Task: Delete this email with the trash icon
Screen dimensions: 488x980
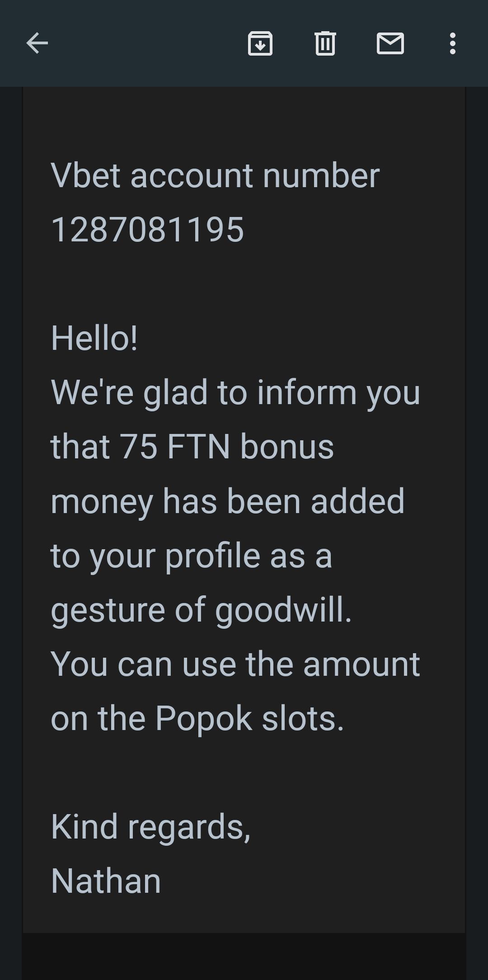Action: pyautogui.click(x=325, y=43)
